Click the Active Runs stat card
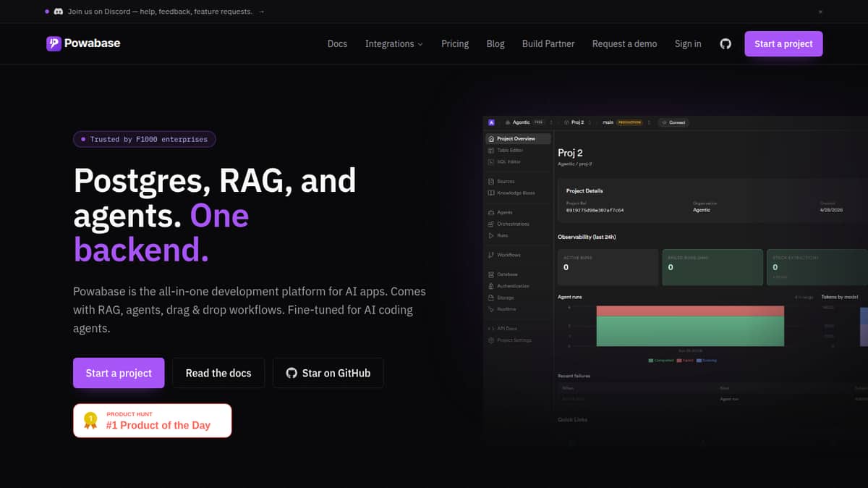Viewport: 868px width, 488px height. pos(608,266)
